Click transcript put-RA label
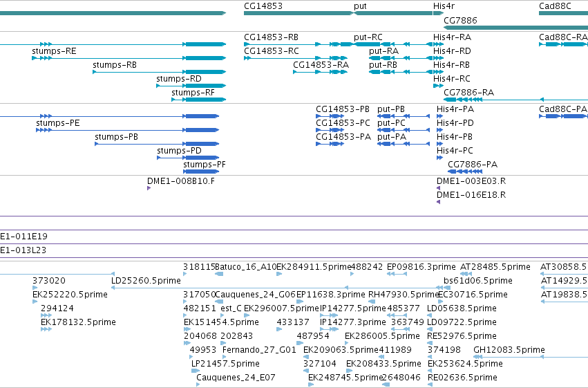588x388 pixels. pyautogui.click(x=383, y=51)
